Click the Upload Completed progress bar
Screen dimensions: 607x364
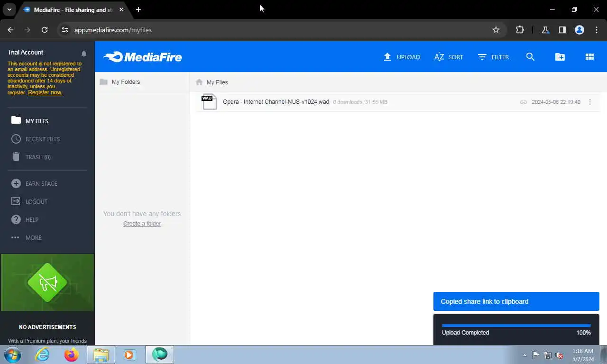point(516,326)
